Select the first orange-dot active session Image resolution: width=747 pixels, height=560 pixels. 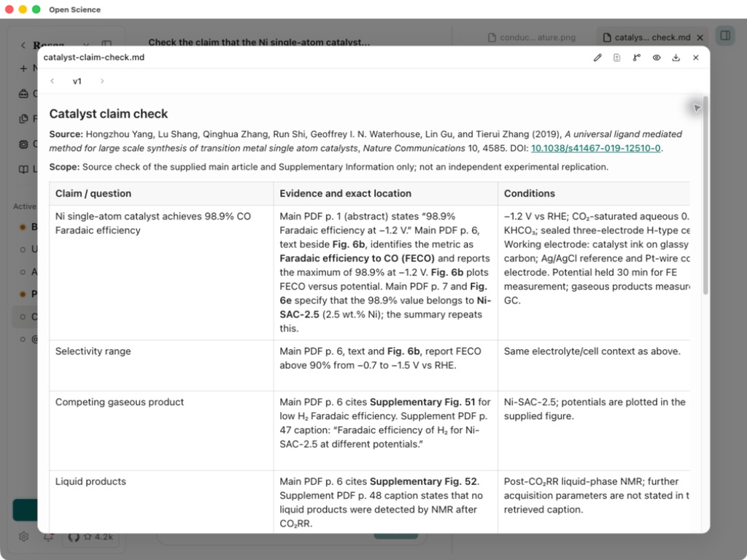click(x=25, y=227)
